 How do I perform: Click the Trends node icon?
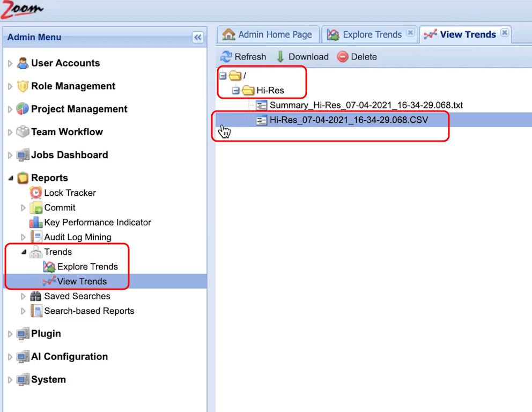tap(36, 252)
